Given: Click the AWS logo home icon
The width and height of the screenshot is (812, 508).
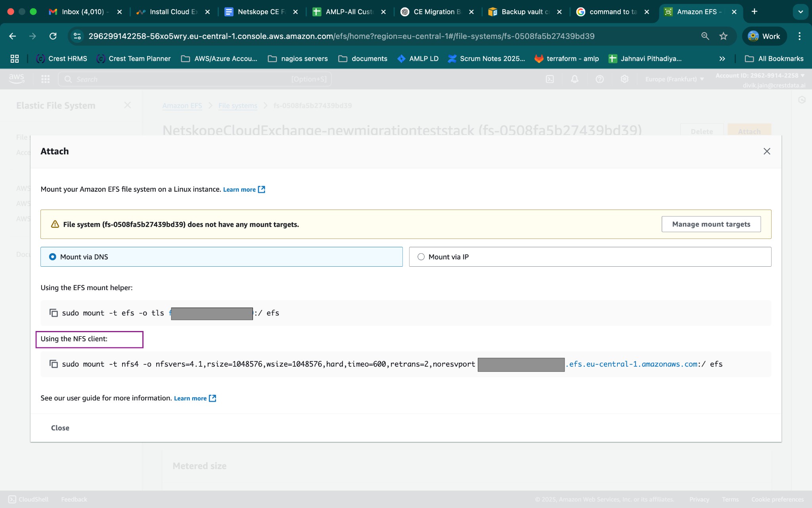Looking at the screenshot, I should tap(17, 79).
